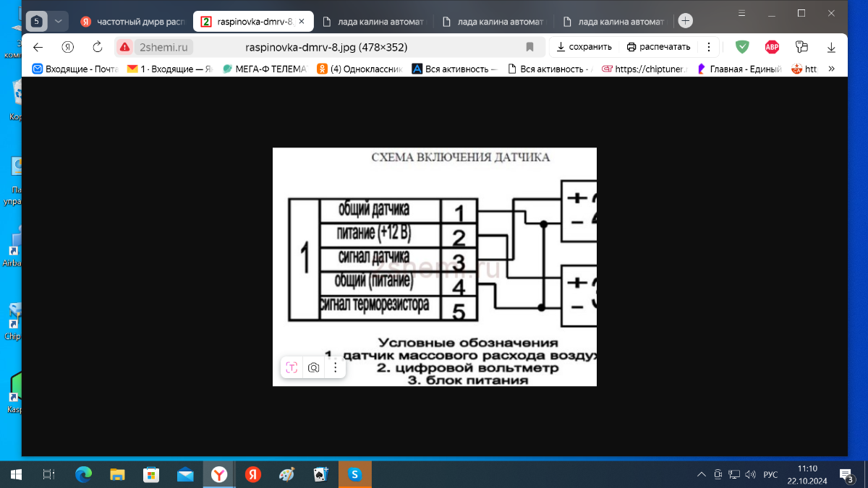The image size is (868, 488).
Task: Go back with the left arrow
Action: (38, 47)
